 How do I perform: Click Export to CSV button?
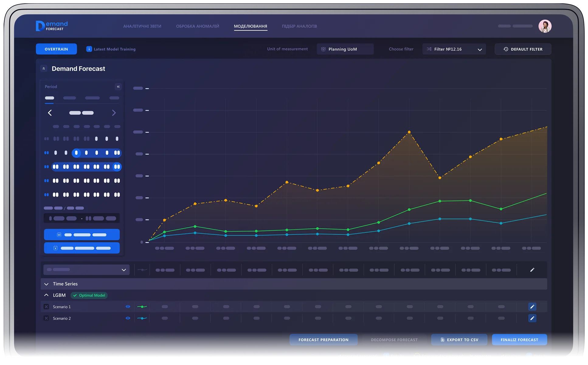pyautogui.click(x=459, y=340)
